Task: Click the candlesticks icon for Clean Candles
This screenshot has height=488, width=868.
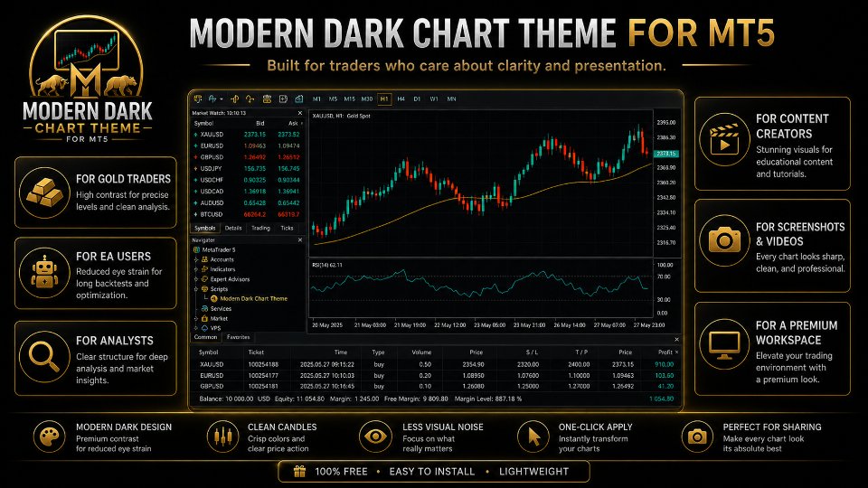Action: 223,436
